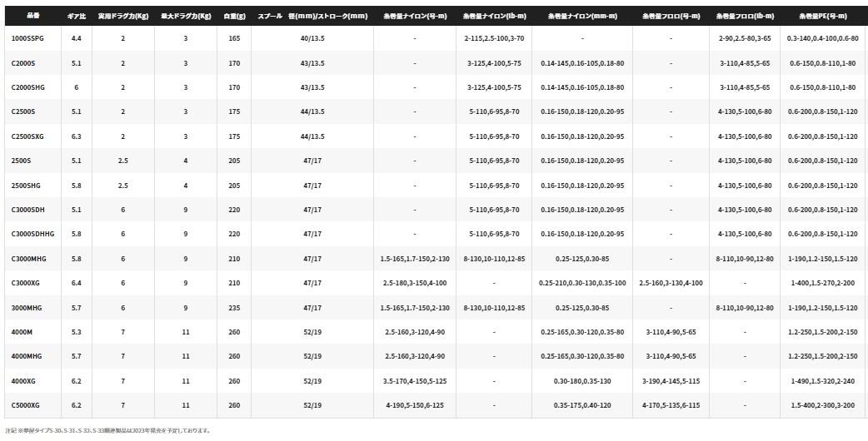Click weight value 235 for 3000MHG
Screen dimensions: 868x441
(x=234, y=307)
